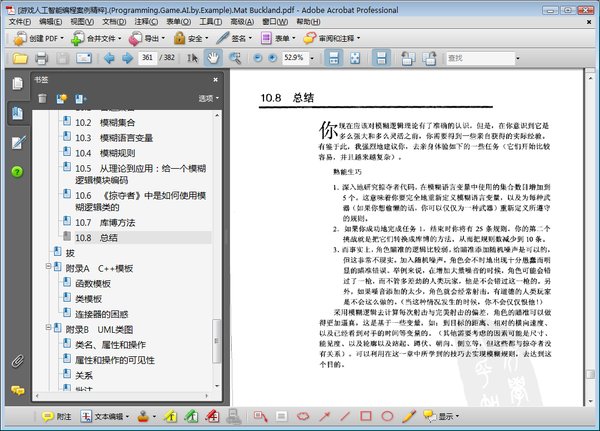Open the Bookmarks panel icon in sidebar

[x=17, y=113]
